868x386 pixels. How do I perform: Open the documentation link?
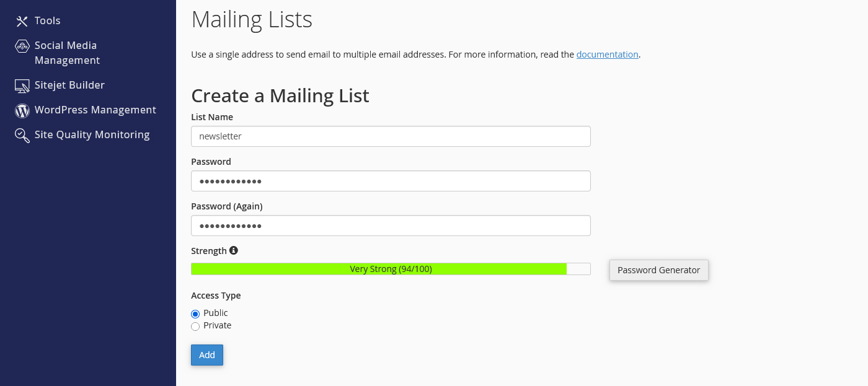(607, 54)
